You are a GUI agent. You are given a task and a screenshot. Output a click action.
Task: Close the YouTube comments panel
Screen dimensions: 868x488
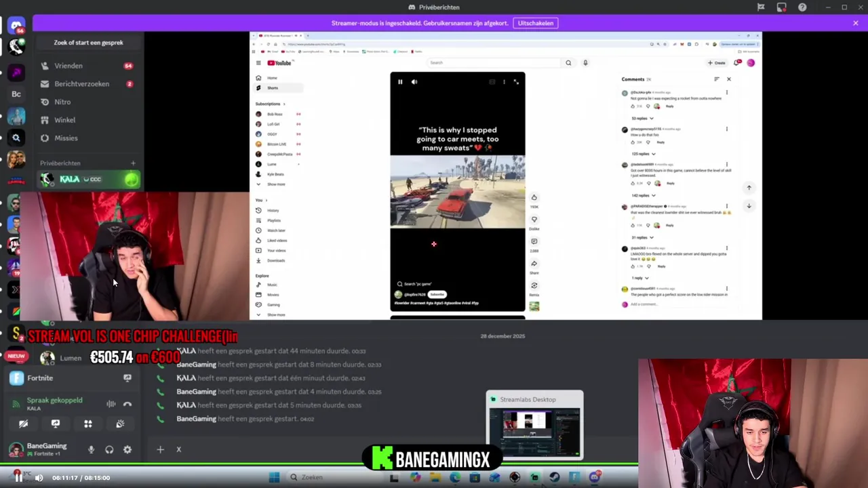pos(729,79)
